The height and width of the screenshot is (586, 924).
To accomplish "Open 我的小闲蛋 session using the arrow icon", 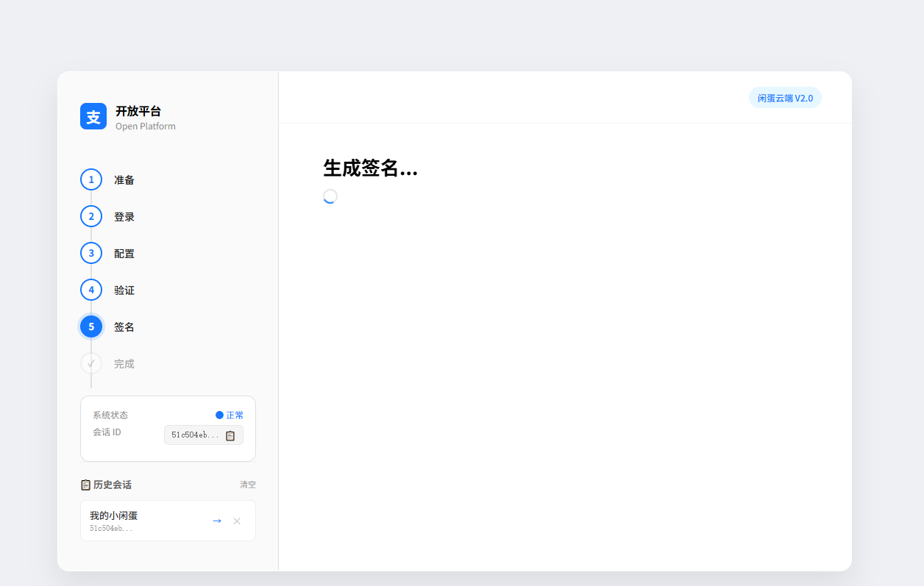I will (217, 521).
